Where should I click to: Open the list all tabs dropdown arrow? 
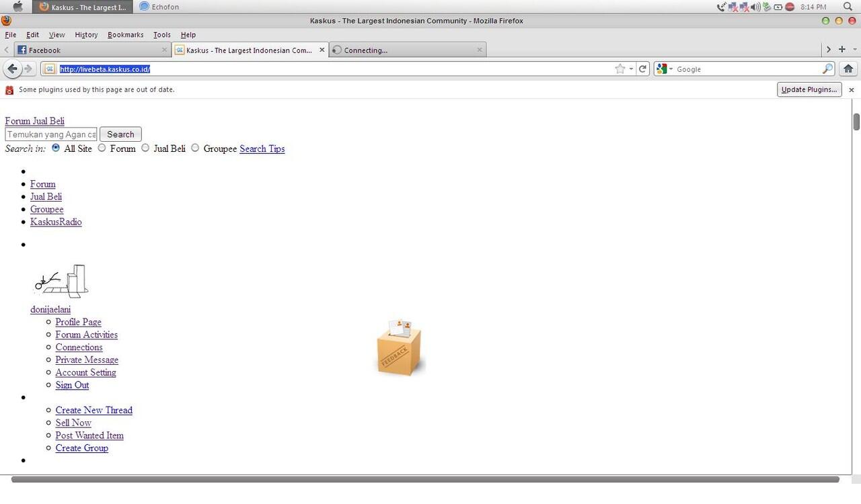point(855,50)
